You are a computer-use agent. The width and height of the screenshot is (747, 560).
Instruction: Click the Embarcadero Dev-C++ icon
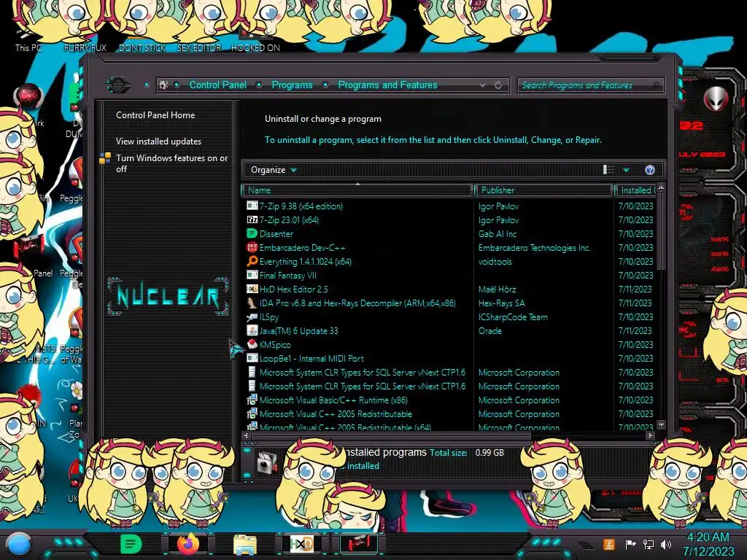pos(252,247)
